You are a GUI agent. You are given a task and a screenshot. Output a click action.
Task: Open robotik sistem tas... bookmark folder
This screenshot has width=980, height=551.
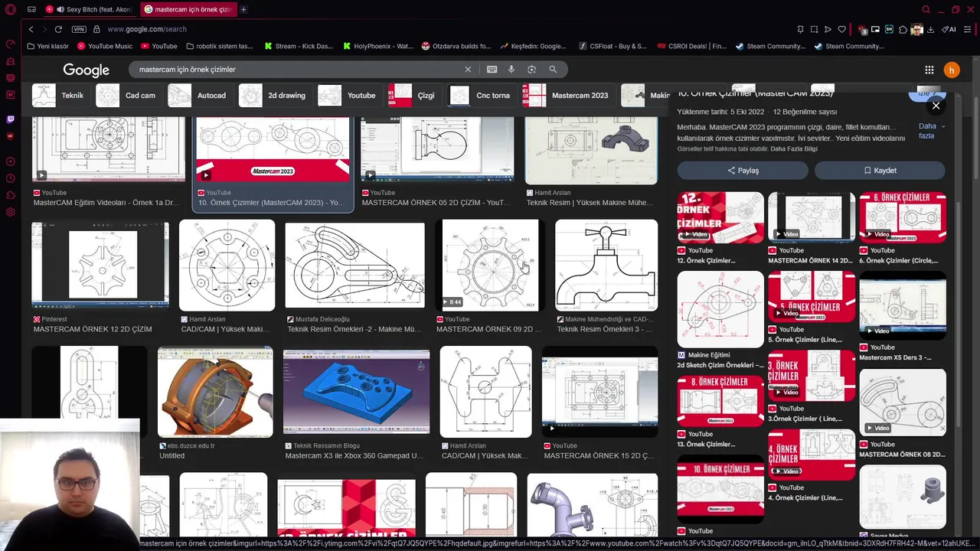[x=219, y=46]
